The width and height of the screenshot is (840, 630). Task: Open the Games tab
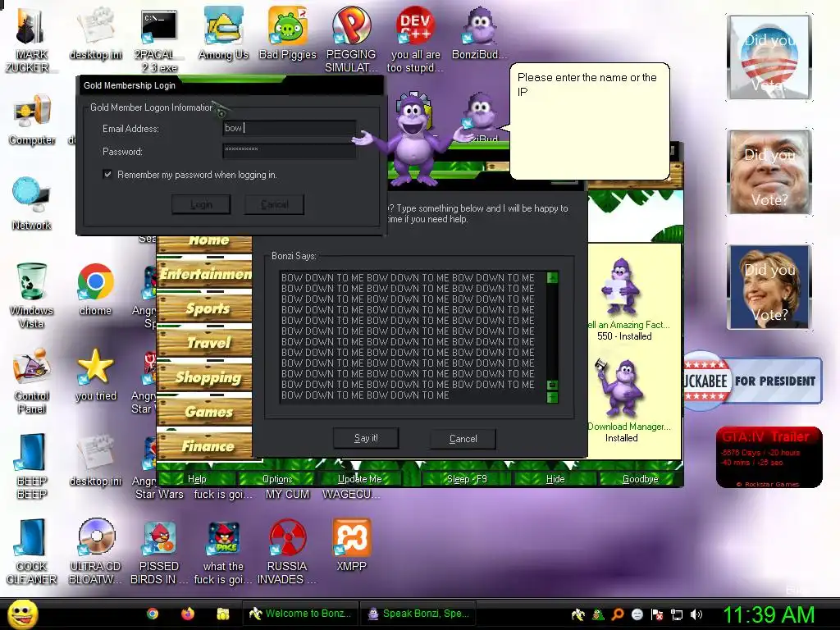tap(204, 412)
